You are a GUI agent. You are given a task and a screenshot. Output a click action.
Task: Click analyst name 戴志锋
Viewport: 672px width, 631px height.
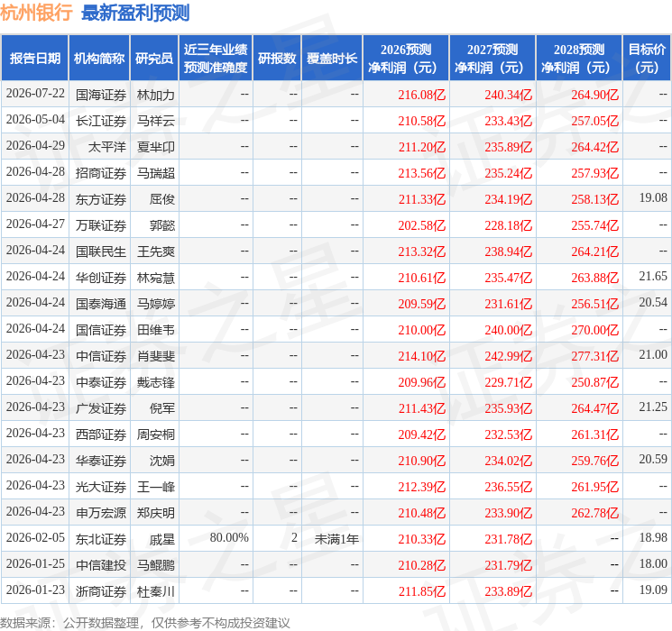pyautogui.click(x=155, y=382)
